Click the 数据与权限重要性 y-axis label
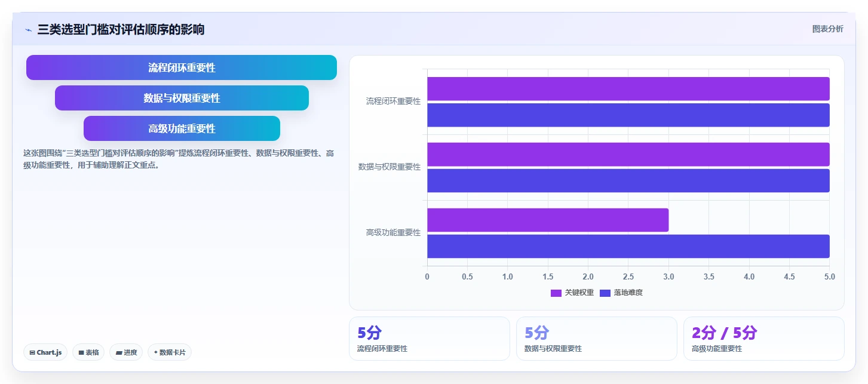This screenshot has width=868, height=384. 389,167
